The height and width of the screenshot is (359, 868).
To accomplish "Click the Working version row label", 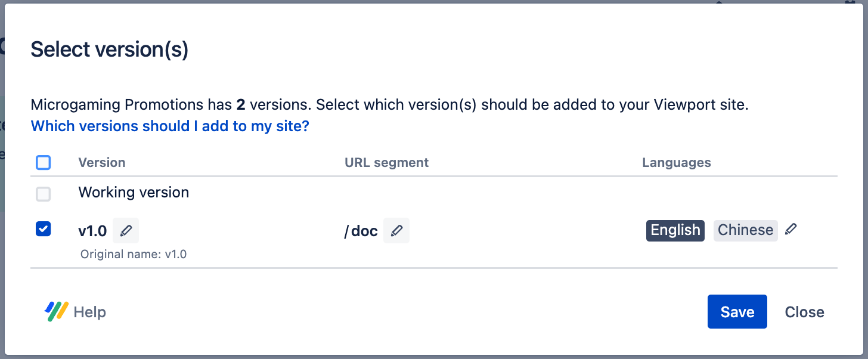I will [x=134, y=193].
